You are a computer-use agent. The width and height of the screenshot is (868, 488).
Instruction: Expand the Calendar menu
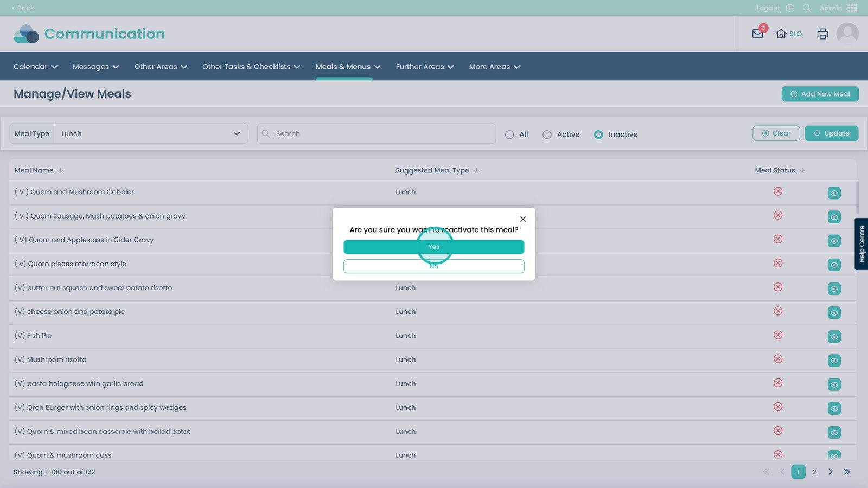(x=35, y=67)
